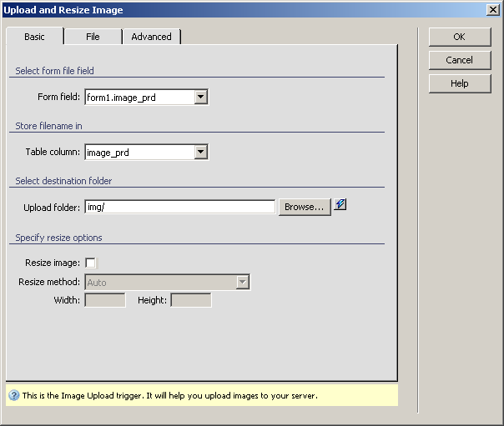
Task: Switch to the File tab
Action: click(93, 37)
